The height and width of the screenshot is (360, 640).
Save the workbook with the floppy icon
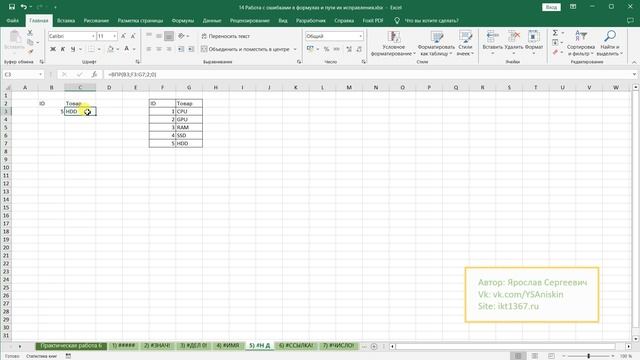pyautogui.click(x=12, y=7)
